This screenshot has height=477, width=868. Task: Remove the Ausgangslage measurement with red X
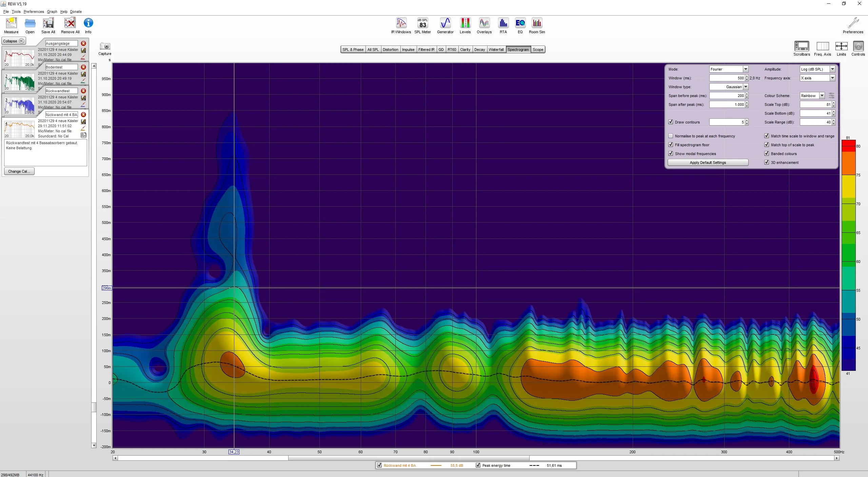pos(83,43)
